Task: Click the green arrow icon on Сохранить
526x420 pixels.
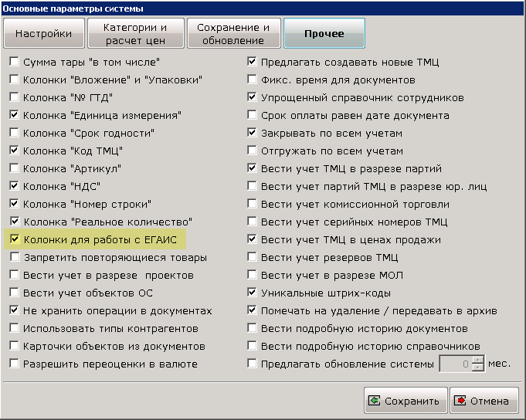Action: click(x=374, y=401)
